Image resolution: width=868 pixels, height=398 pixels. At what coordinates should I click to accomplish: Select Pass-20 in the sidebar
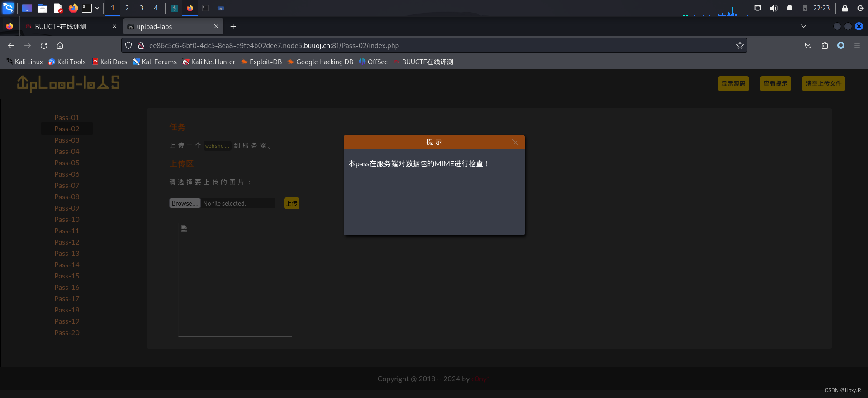coord(67,332)
